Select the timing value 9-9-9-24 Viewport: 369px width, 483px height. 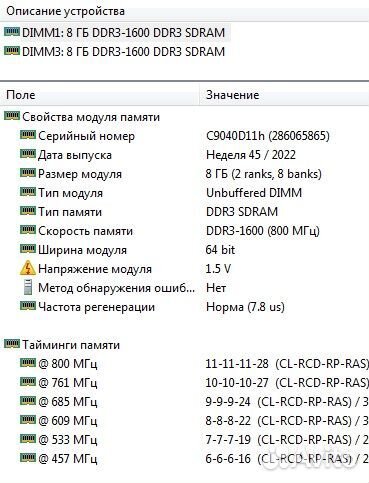(x=228, y=402)
